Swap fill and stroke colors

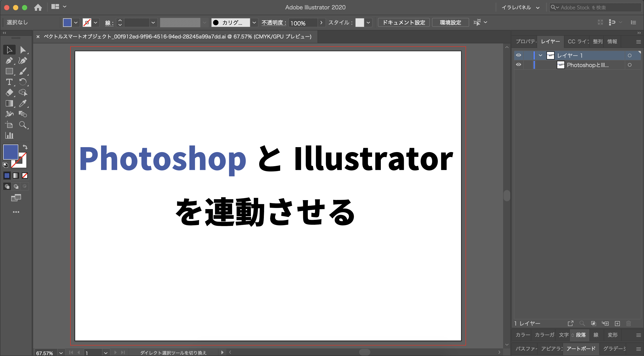(x=25, y=147)
